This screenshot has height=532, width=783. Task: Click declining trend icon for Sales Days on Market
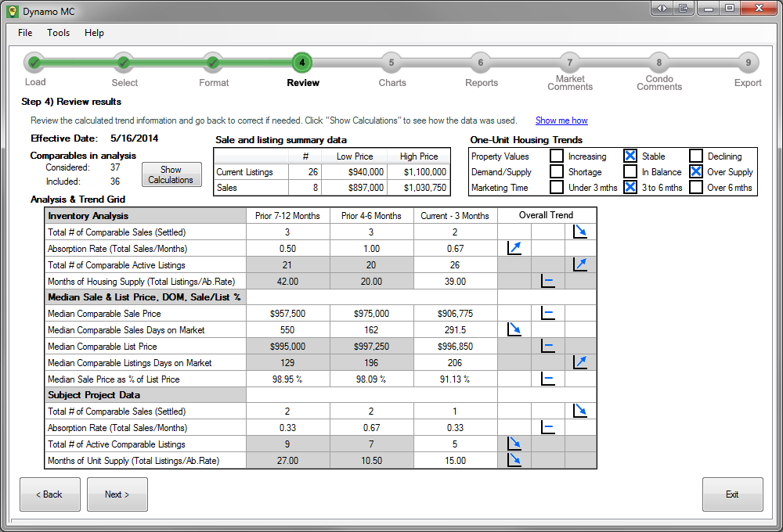click(514, 330)
